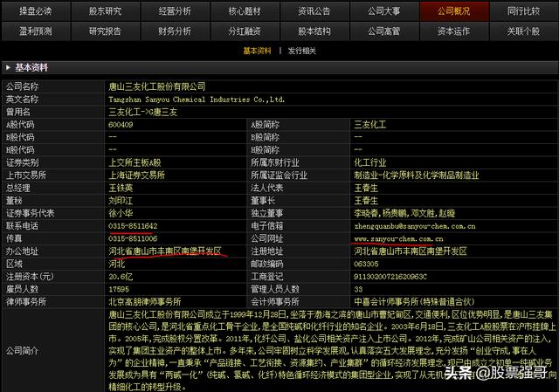Collapse the 基本资料 section arrow
This screenshot has height=392, width=559.
pos(8,67)
